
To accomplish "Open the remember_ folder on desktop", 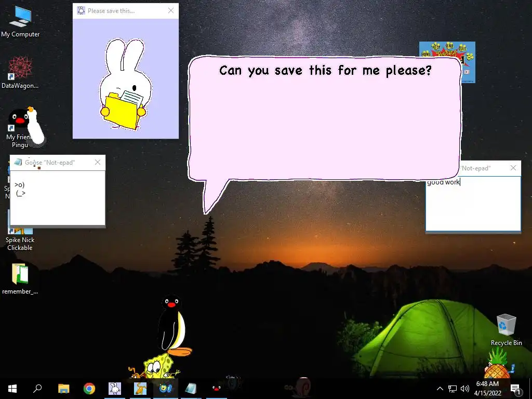I will click(x=20, y=278).
